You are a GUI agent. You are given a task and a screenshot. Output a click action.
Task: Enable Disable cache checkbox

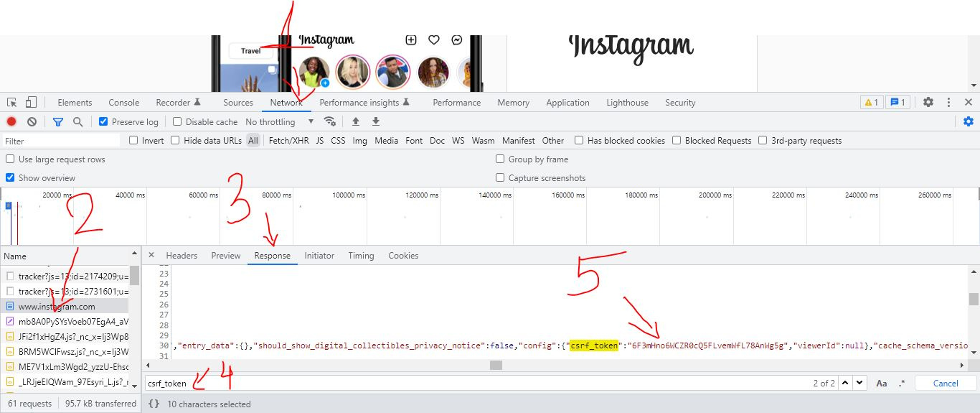(x=177, y=122)
